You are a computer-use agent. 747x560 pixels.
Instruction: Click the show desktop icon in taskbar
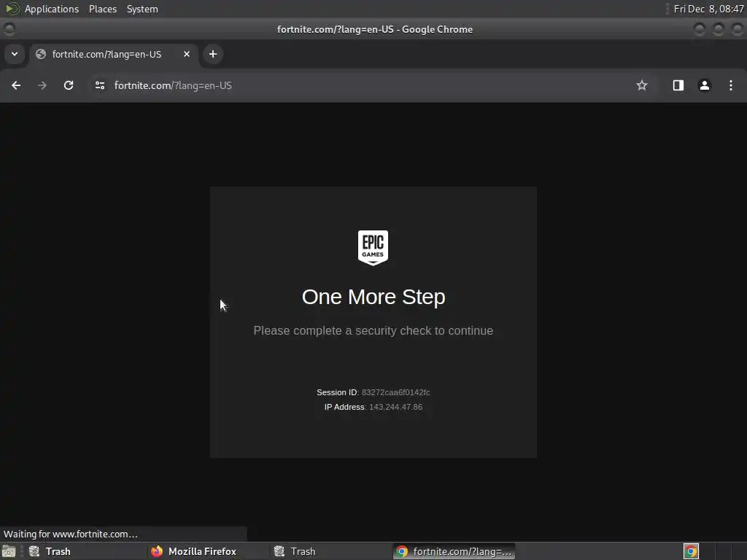[9, 551]
